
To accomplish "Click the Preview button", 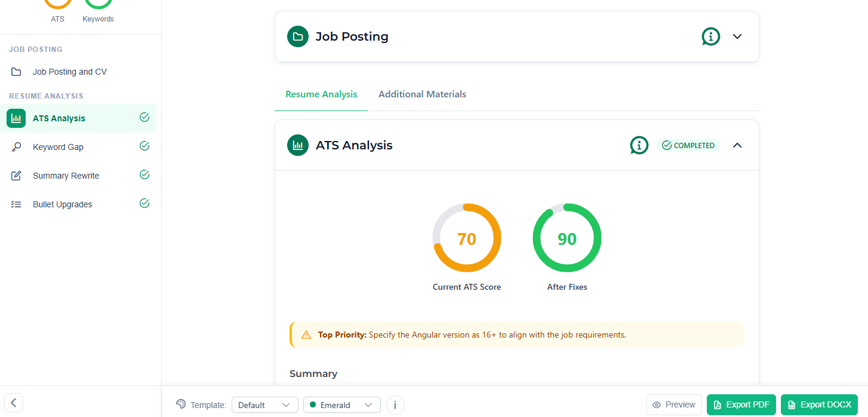I will point(674,404).
